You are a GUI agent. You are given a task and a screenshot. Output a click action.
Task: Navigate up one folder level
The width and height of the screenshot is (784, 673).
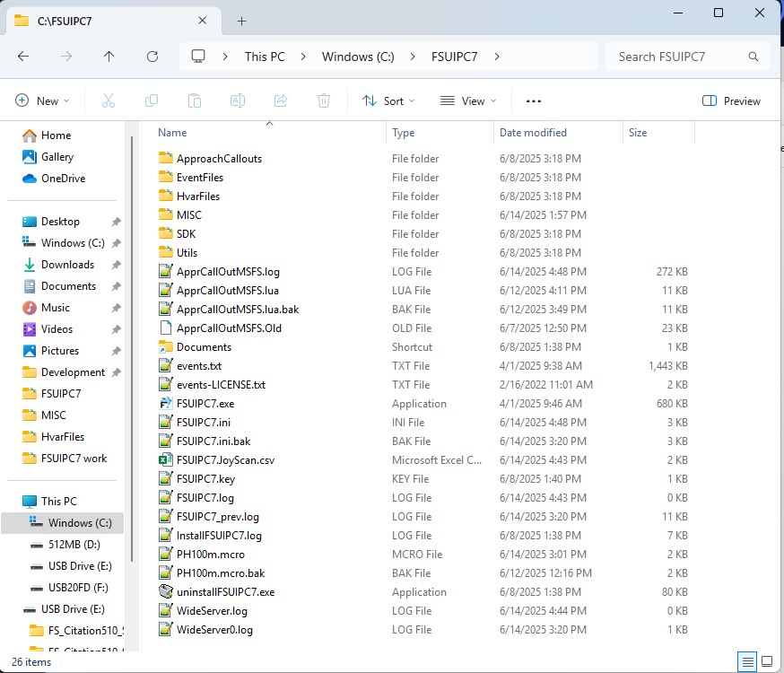tap(109, 57)
